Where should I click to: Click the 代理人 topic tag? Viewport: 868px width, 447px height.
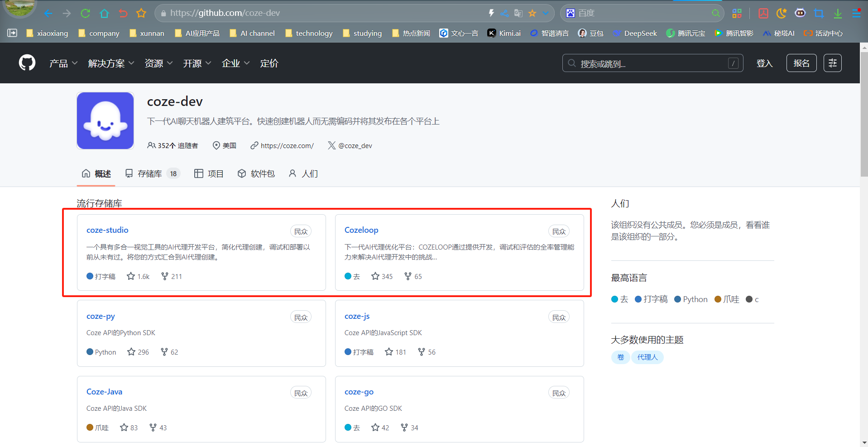click(x=647, y=357)
